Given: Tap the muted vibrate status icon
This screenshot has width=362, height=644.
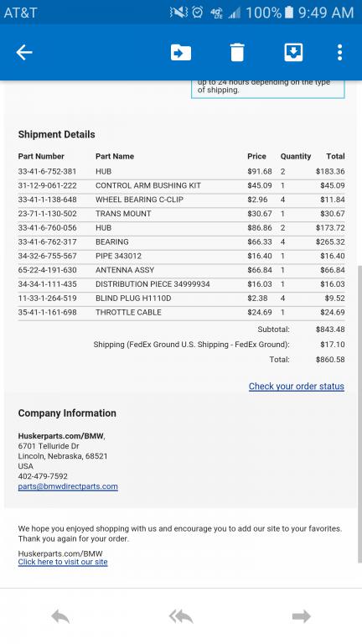Looking at the screenshot, I should click(x=178, y=13).
